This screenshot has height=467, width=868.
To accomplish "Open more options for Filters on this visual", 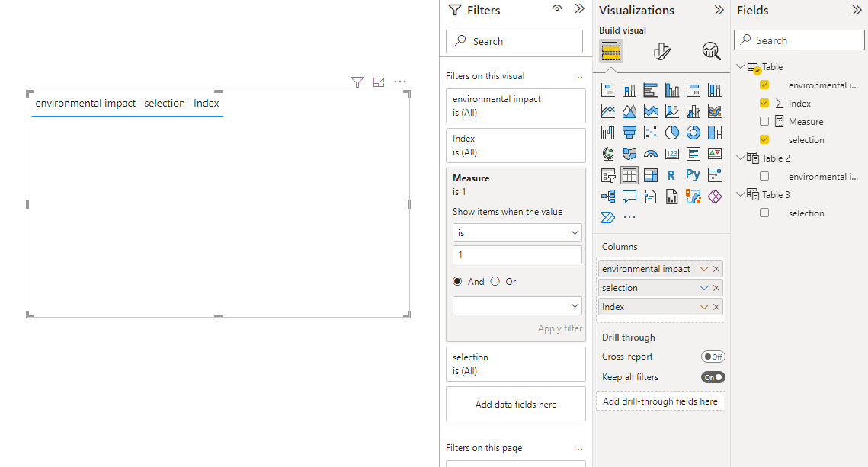I will pyautogui.click(x=578, y=78).
